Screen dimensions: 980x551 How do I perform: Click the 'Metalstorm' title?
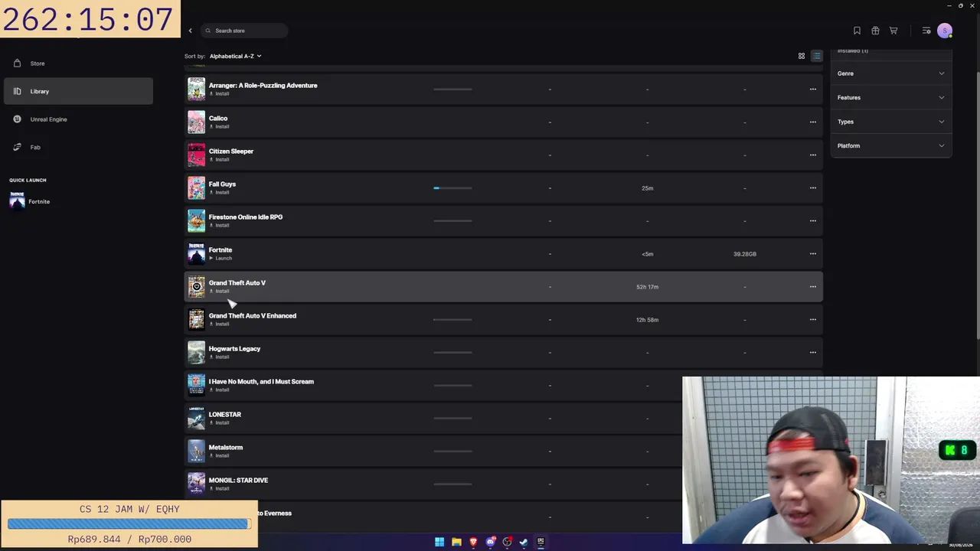tap(226, 448)
